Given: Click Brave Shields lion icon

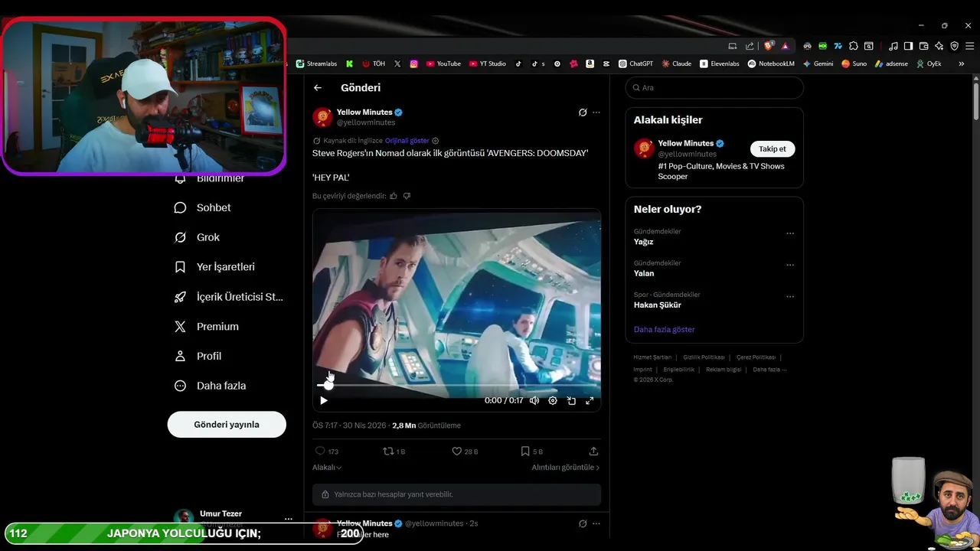Looking at the screenshot, I should (x=769, y=46).
